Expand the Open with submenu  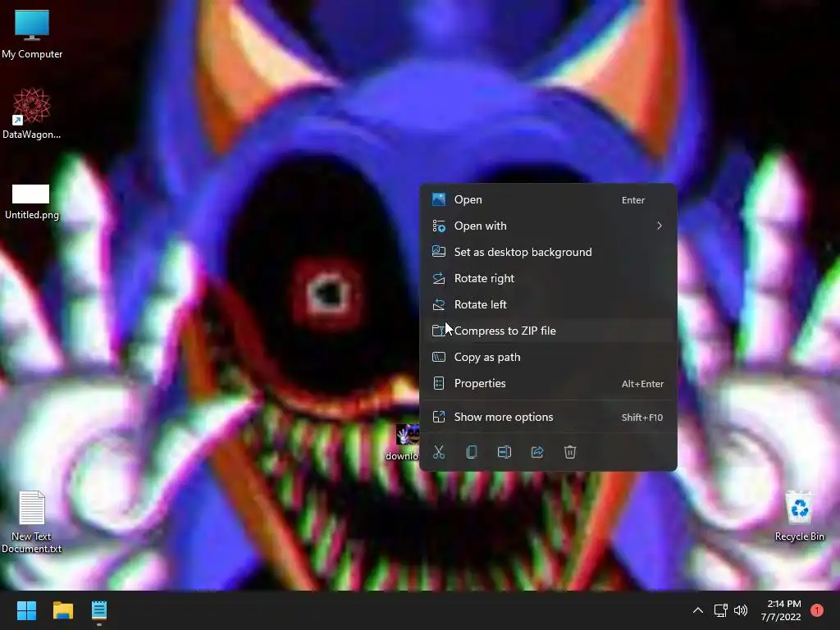548,226
